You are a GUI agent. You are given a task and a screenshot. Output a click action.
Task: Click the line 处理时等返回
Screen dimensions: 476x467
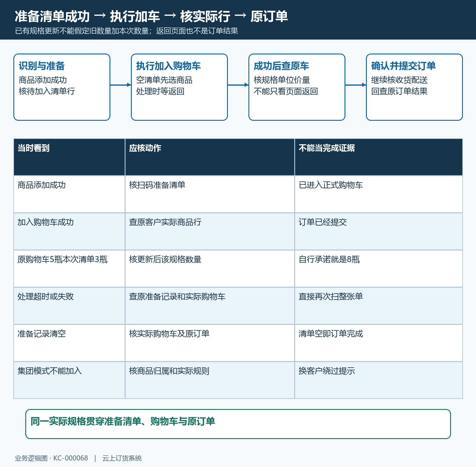(x=160, y=91)
